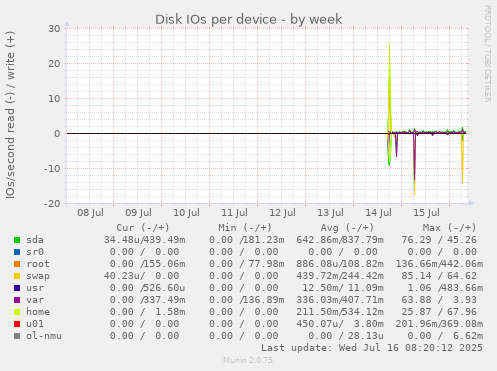
Task: Click the tall lime-green spike peak in graph
Action: click(389, 45)
